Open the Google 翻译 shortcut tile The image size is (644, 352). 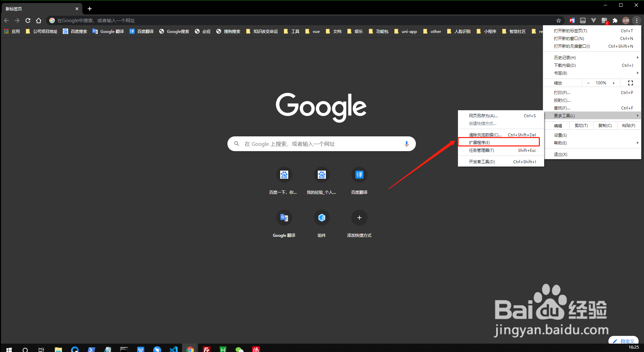coord(284,224)
